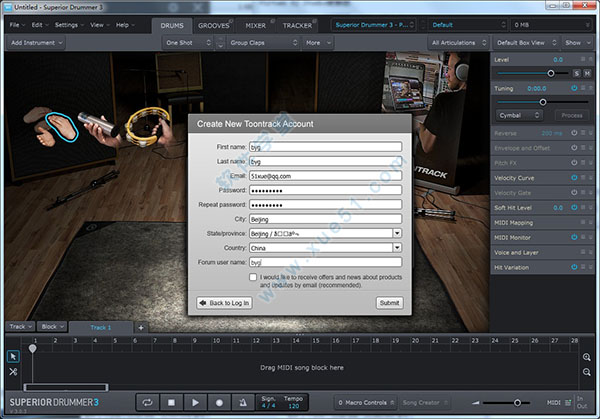Screen dimensions: 600x419
Task: Click the tambourine instrument in drum view
Action: pos(147,127)
